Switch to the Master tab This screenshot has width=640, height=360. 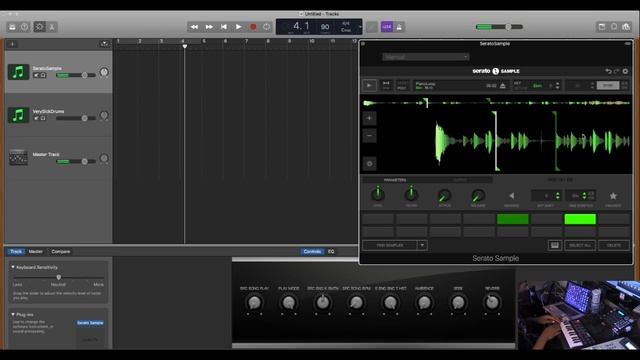(36, 251)
